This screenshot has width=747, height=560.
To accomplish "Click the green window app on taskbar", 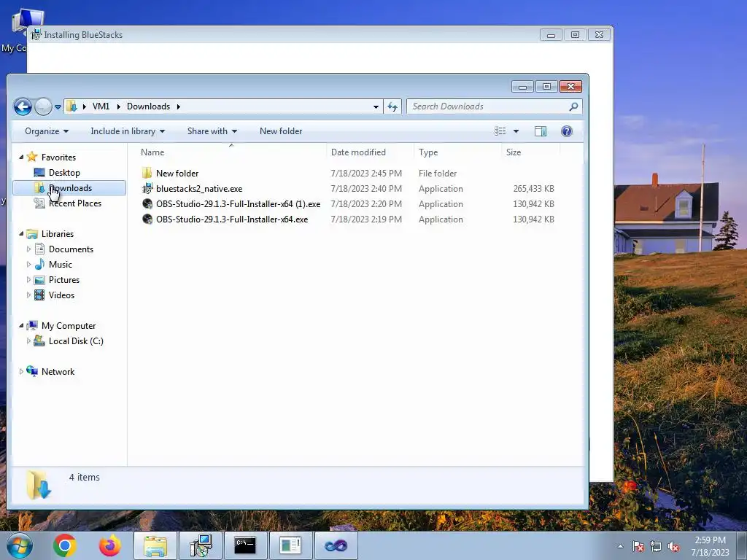I will 290,545.
